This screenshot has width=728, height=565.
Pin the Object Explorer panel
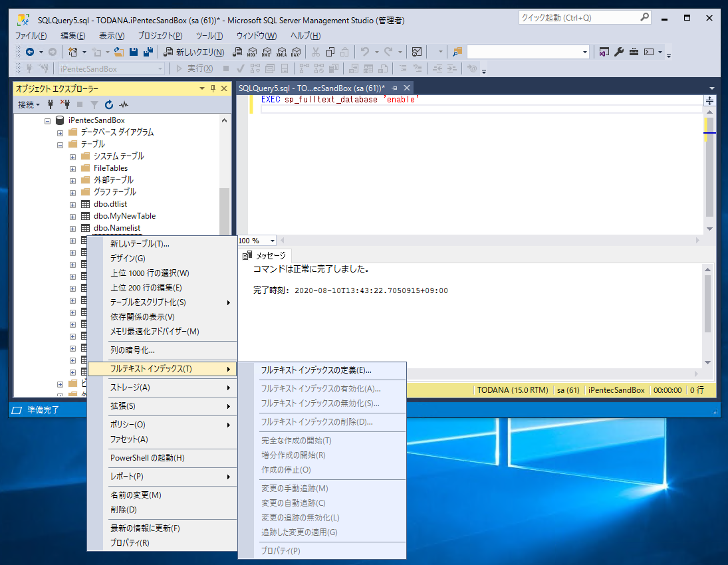[213, 88]
